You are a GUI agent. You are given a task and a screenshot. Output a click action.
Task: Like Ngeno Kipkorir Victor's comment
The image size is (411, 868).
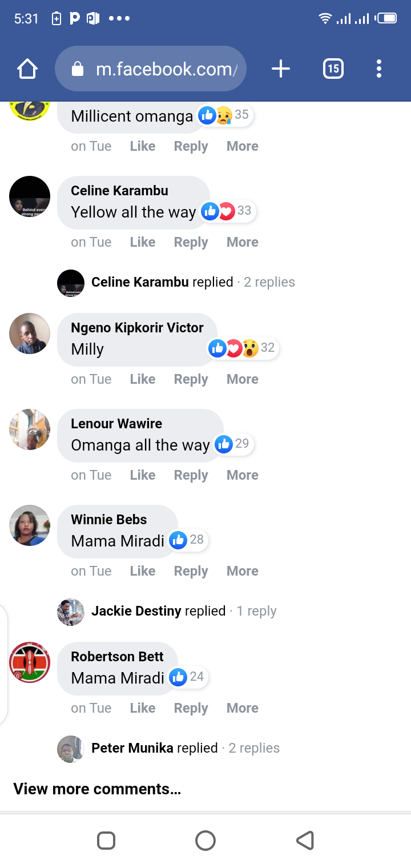142,379
